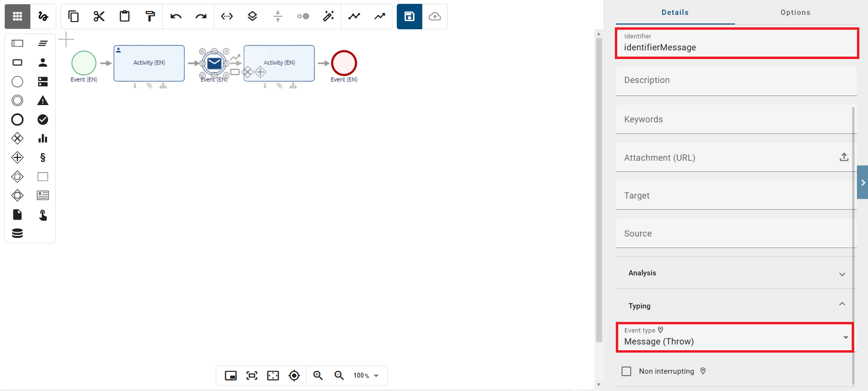Screen dimensions: 868x391
Task: Click the paste clipboard icon
Action: pyautogui.click(x=124, y=16)
